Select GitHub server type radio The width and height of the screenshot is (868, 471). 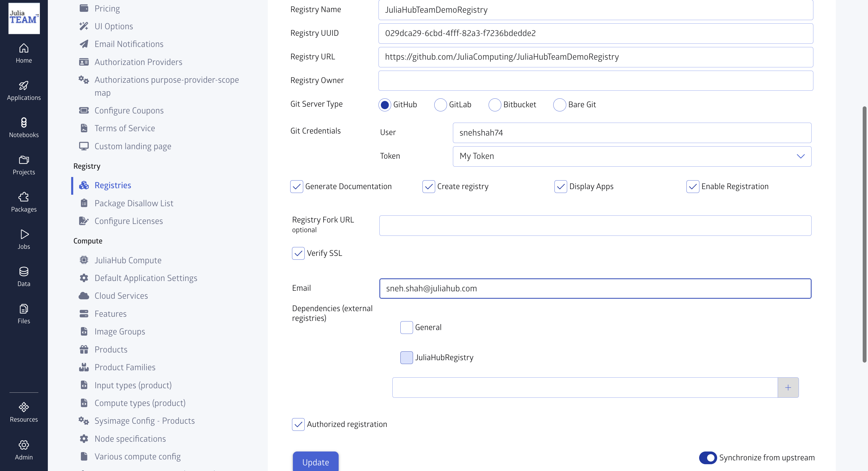(384, 105)
